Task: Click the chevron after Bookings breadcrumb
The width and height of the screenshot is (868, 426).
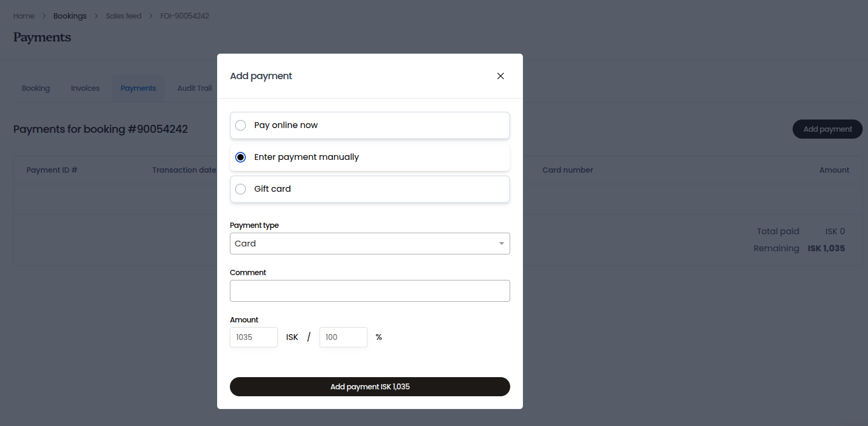Action: 96,16
